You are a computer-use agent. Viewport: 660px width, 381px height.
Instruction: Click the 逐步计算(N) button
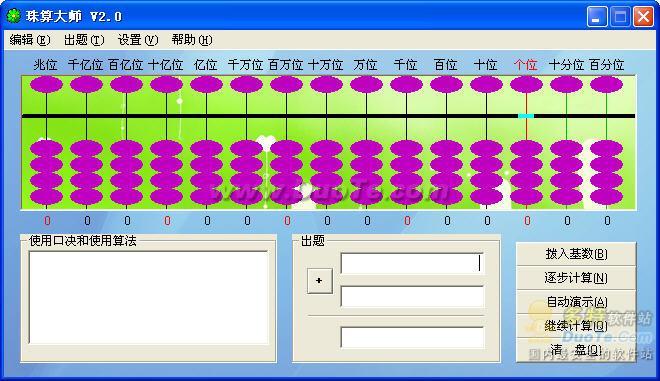pos(576,278)
